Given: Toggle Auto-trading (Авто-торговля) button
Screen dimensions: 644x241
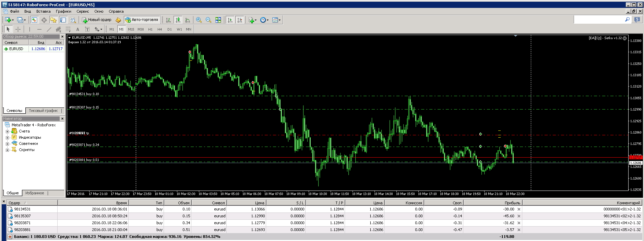Looking at the screenshot, I should point(142,20).
